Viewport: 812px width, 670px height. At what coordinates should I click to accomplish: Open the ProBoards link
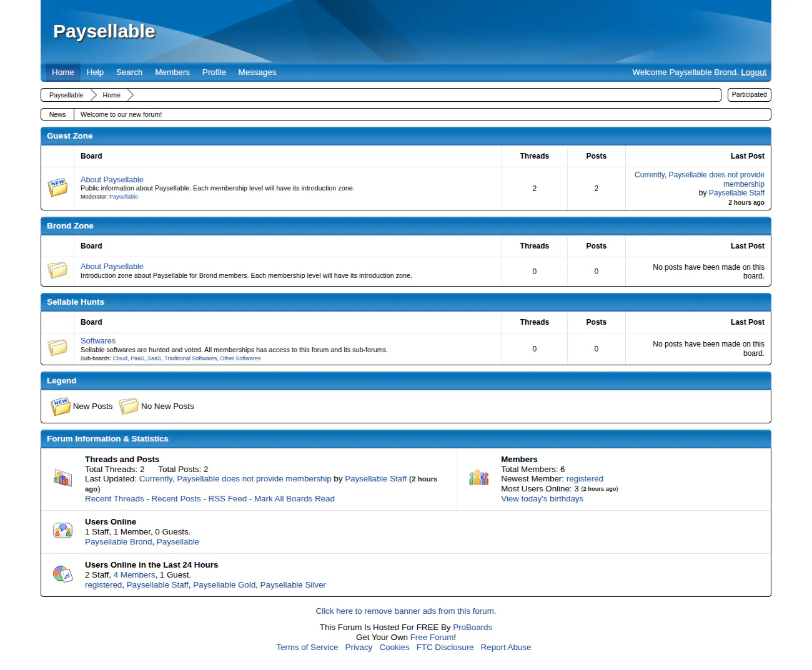tap(472, 628)
